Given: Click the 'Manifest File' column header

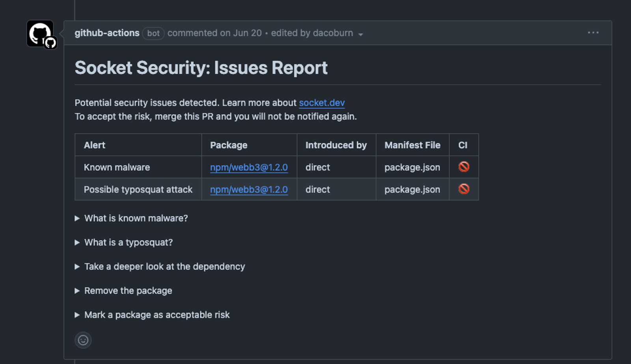Looking at the screenshot, I should pyautogui.click(x=413, y=145).
